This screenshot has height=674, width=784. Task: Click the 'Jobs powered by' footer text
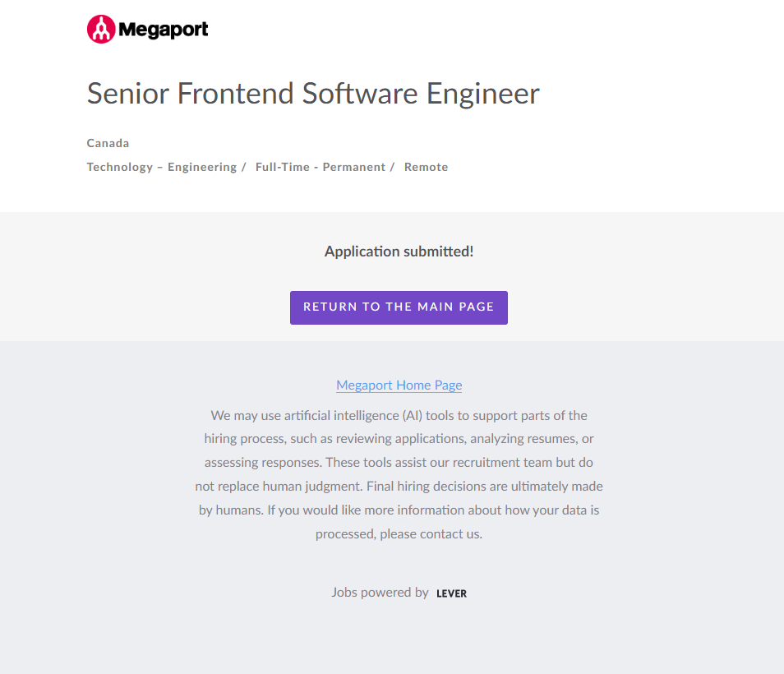coord(380,592)
